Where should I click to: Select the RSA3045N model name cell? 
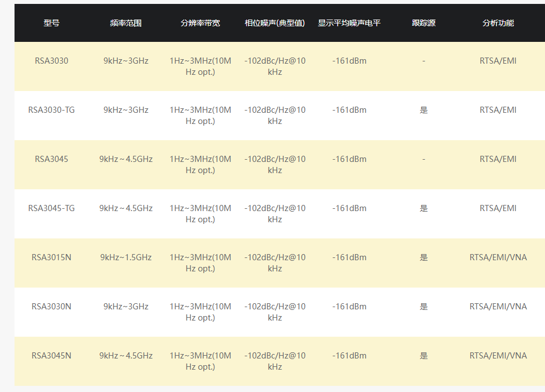[51, 356]
